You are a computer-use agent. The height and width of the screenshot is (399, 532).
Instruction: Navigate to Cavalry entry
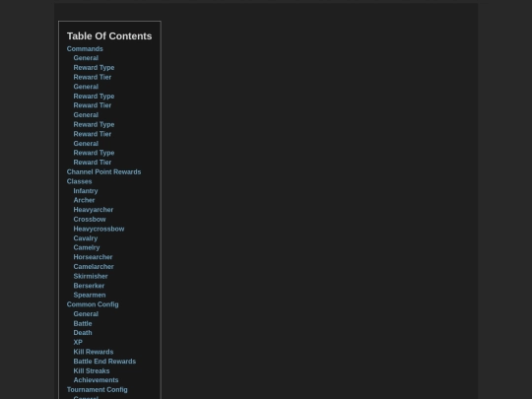[86, 238]
